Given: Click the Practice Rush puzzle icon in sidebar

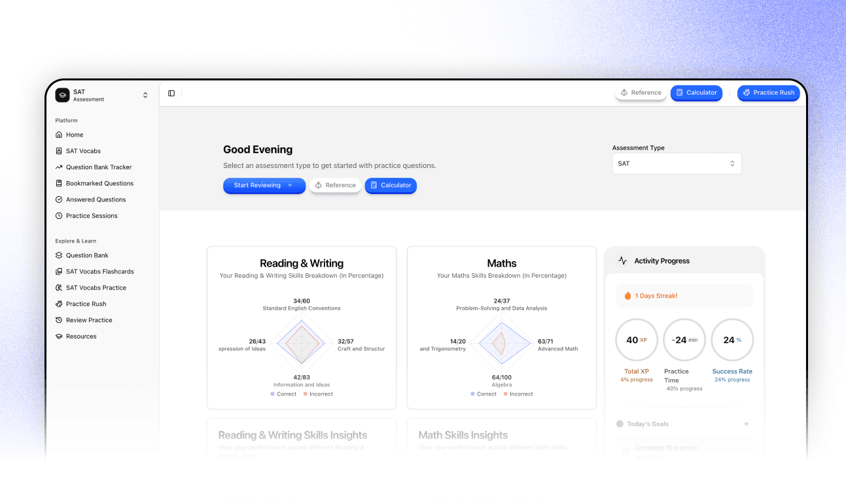Looking at the screenshot, I should [59, 304].
